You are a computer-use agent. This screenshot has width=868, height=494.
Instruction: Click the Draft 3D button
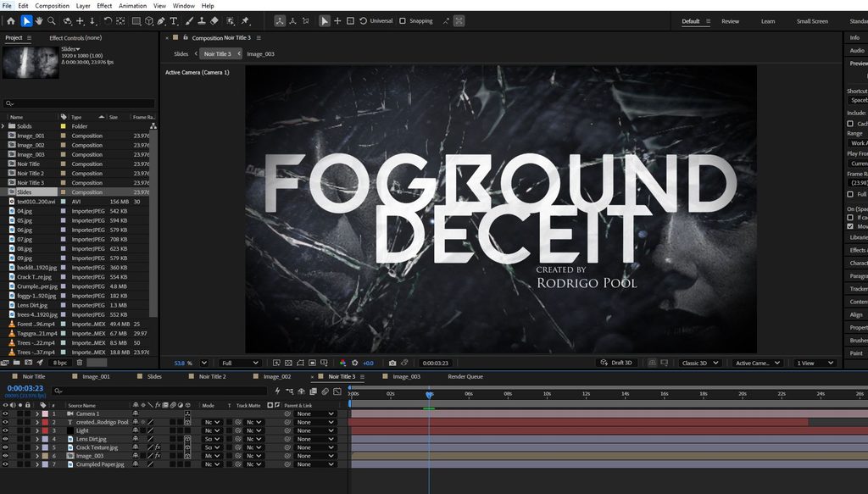coord(616,363)
